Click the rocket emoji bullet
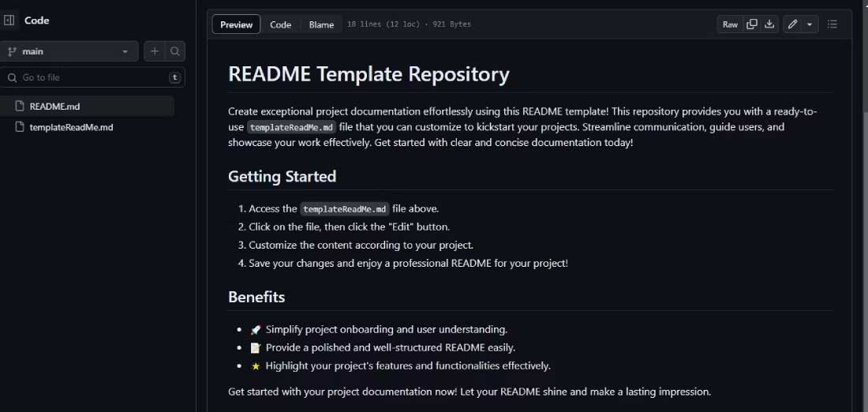 pos(255,330)
